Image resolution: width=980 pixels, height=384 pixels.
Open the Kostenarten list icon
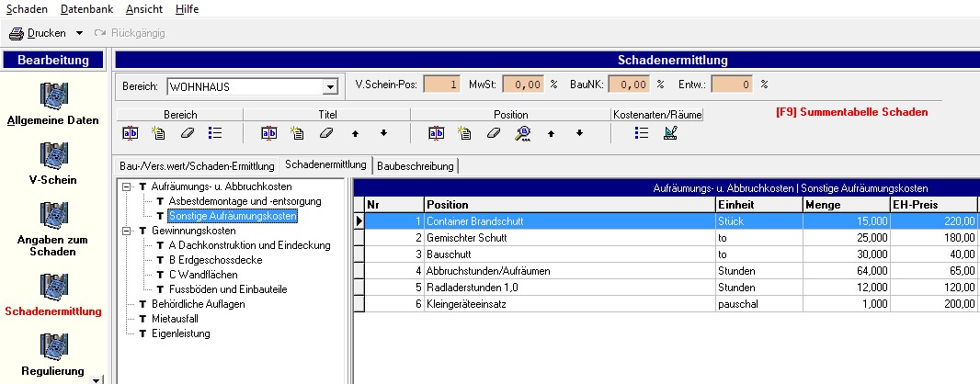point(642,132)
